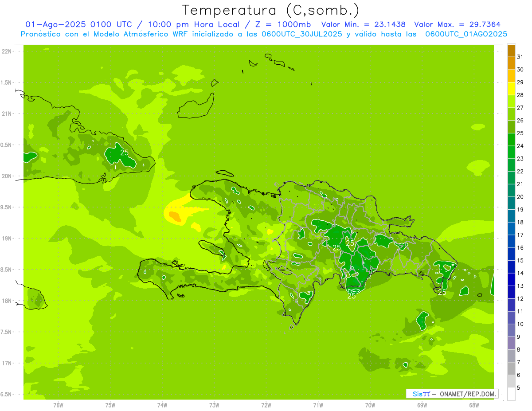Select the "17N" latitude label
The height and width of the screenshot is (411, 532).
pos(8,363)
